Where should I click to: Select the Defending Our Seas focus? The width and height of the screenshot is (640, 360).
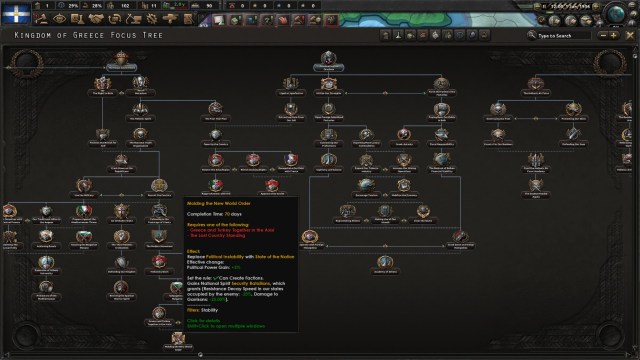pyautogui.click(x=573, y=137)
